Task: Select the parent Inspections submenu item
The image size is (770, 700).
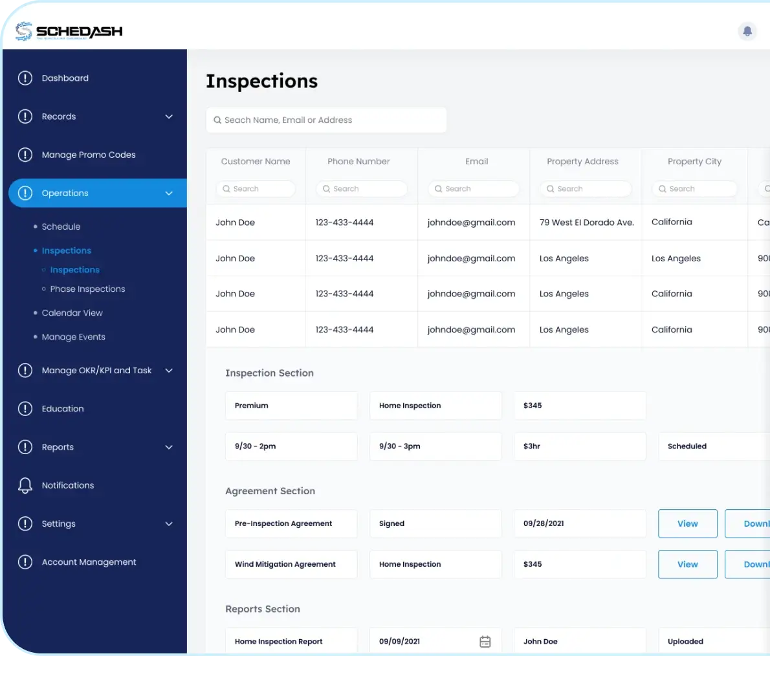Action: click(66, 250)
